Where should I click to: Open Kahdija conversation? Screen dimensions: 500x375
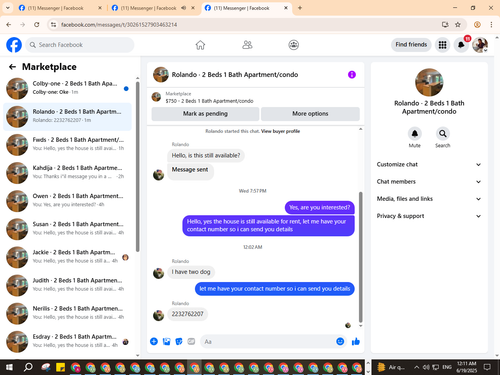click(x=67, y=173)
